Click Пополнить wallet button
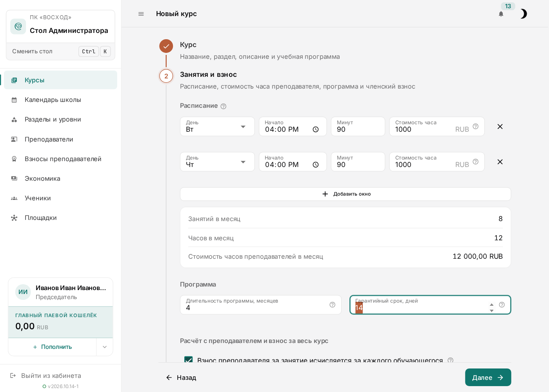 coord(53,347)
